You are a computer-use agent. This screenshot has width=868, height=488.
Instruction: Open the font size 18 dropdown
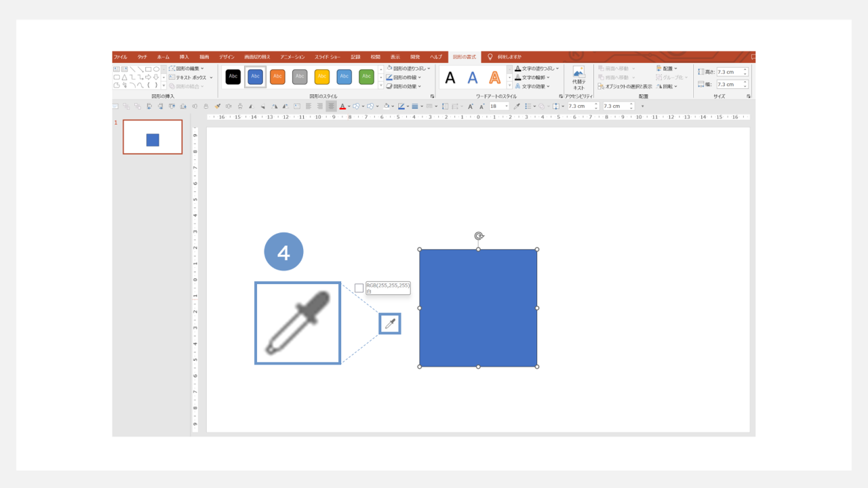[x=507, y=106]
